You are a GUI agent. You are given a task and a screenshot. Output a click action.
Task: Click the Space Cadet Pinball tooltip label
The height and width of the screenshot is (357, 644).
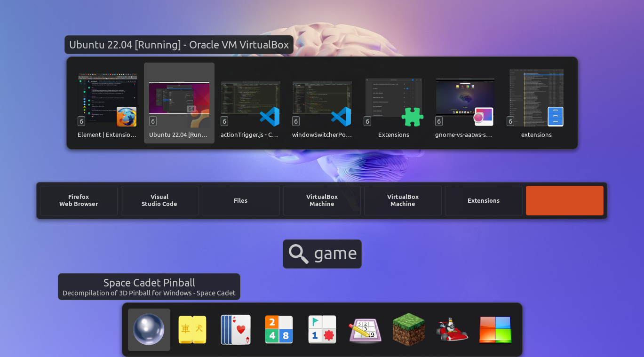(149, 287)
